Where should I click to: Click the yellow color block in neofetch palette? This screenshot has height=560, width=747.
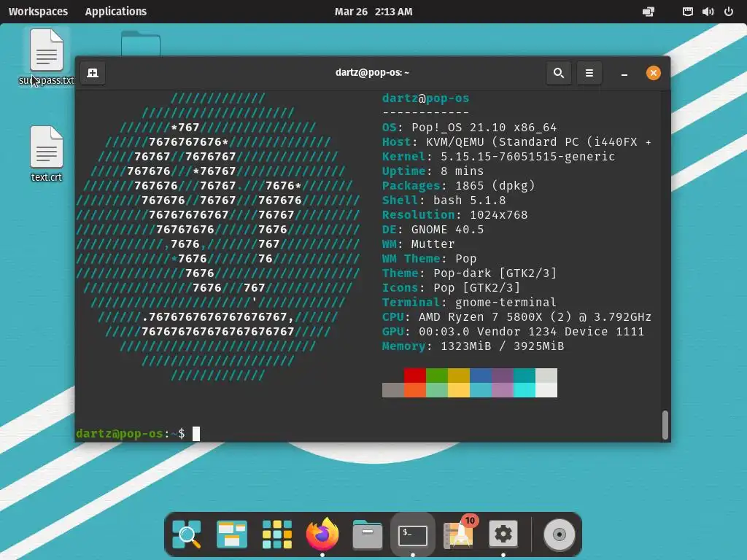459,376
